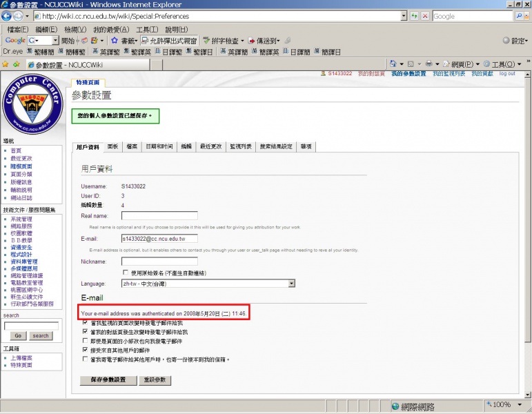
Task: Click into the Real name text field
Action: (x=159, y=216)
